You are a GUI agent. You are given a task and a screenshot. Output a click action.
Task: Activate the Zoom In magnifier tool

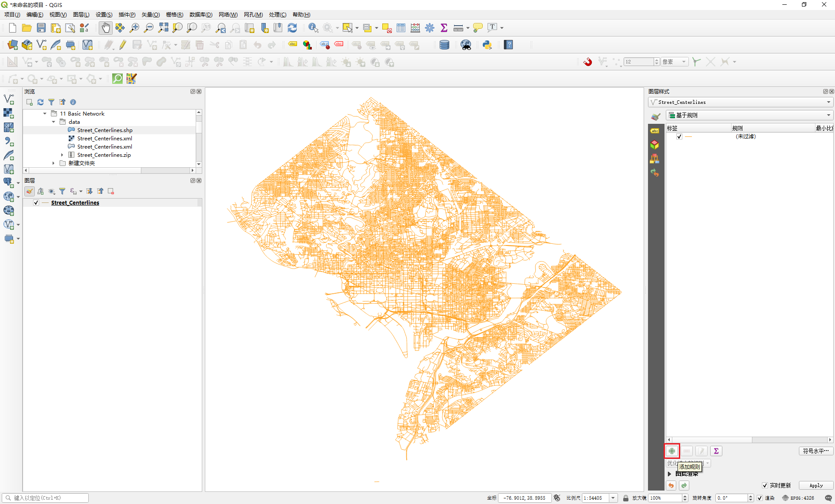(x=134, y=27)
